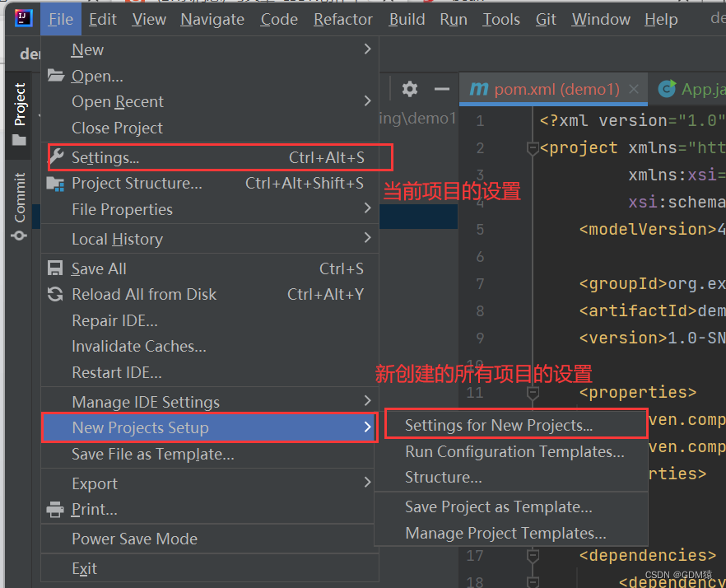Click the groupId tag text in editor
The height and width of the screenshot is (588, 726).
point(623,283)
